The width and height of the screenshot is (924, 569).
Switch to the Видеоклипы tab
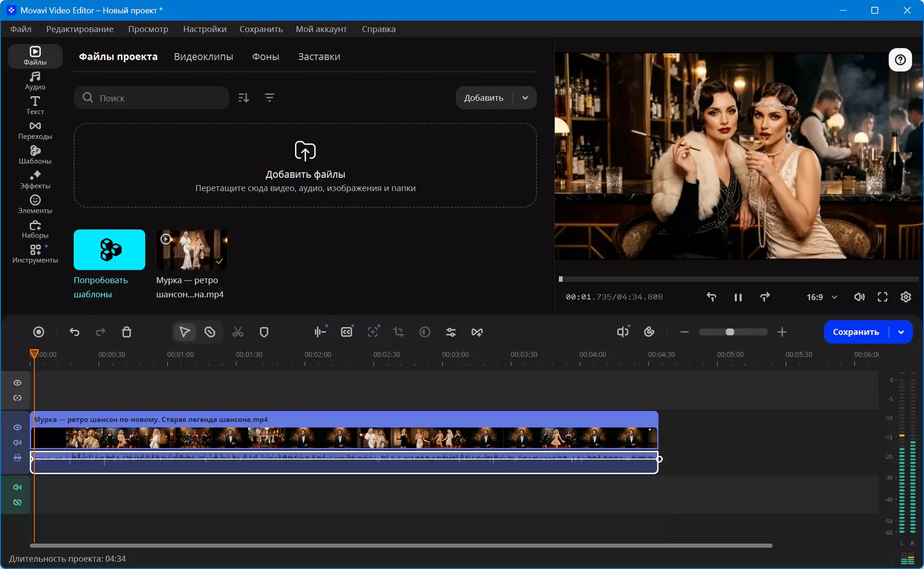(x=204, y=56)
